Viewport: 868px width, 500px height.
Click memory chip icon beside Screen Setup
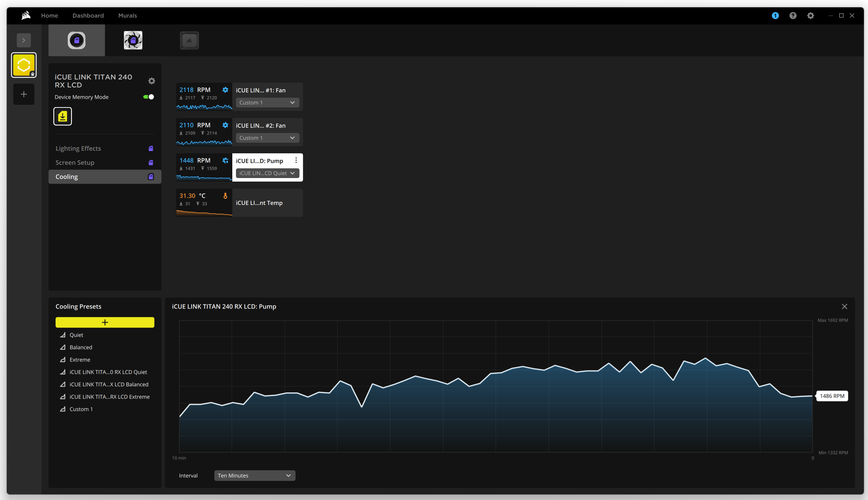click(x=151, y=162)
